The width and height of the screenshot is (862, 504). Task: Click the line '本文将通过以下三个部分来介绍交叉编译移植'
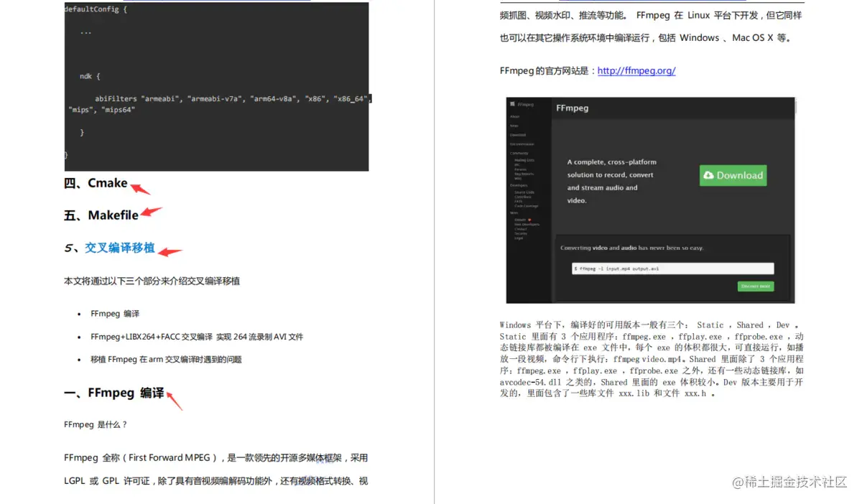(x=152, y=281)
